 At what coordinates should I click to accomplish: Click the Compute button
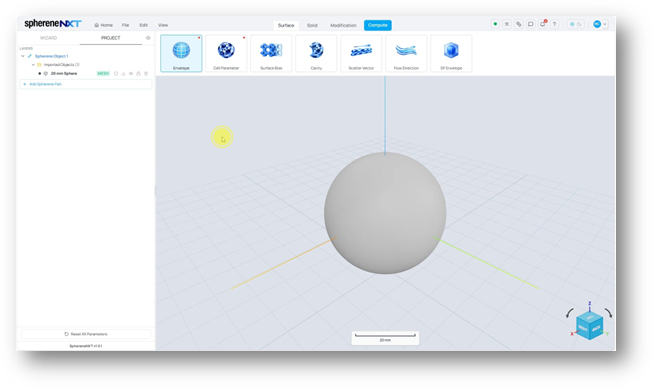[x=377, y=25]
